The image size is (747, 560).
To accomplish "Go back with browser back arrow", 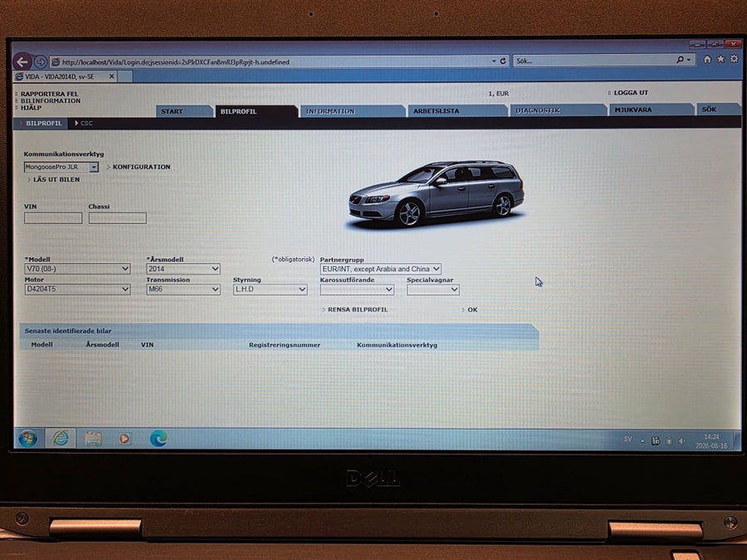I will pyautogui.click(x=22, y=61).
